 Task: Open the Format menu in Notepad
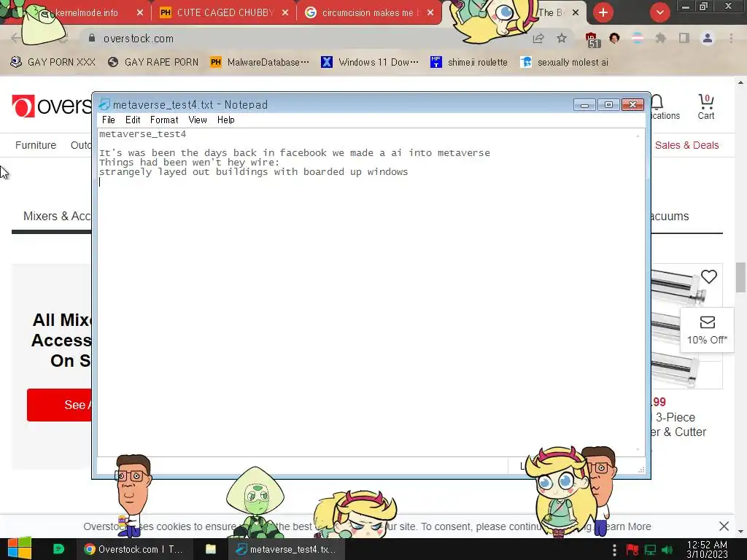pos(164,120)
